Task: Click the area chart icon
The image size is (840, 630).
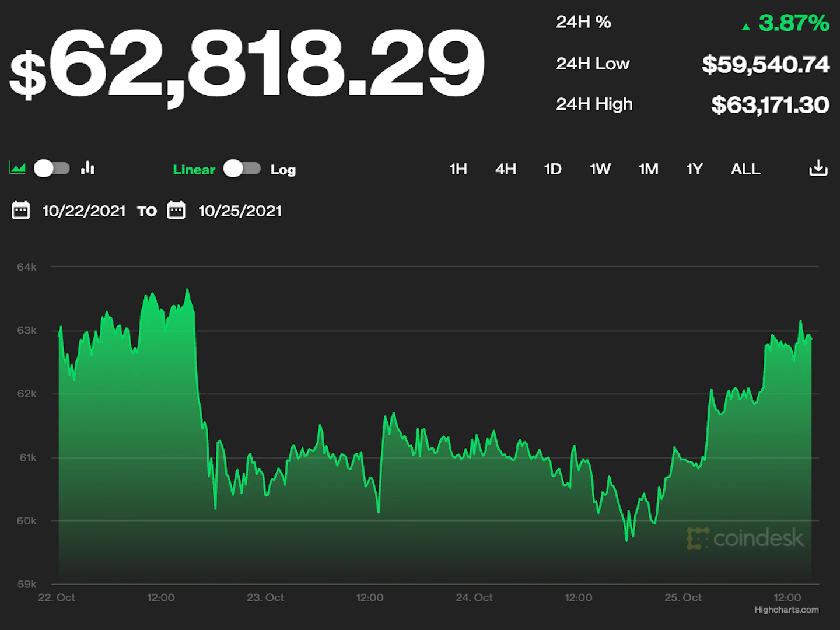Action: tap(17, 169)
